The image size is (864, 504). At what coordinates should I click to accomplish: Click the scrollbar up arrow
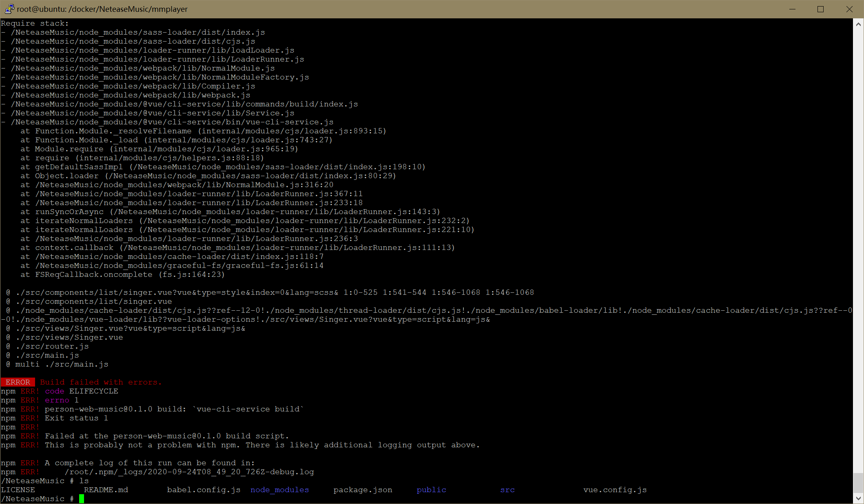coord(858,24)
